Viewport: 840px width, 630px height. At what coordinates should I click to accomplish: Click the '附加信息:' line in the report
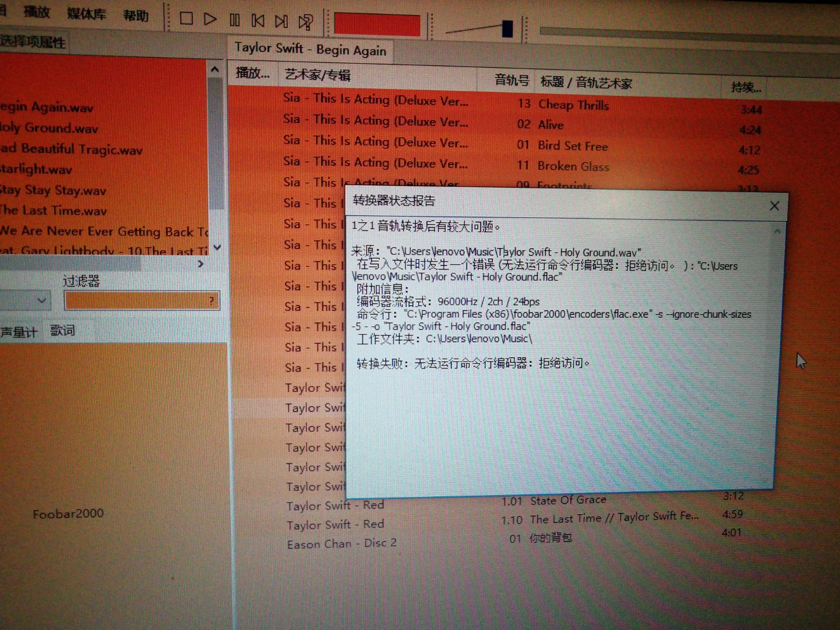click(383, 289)
